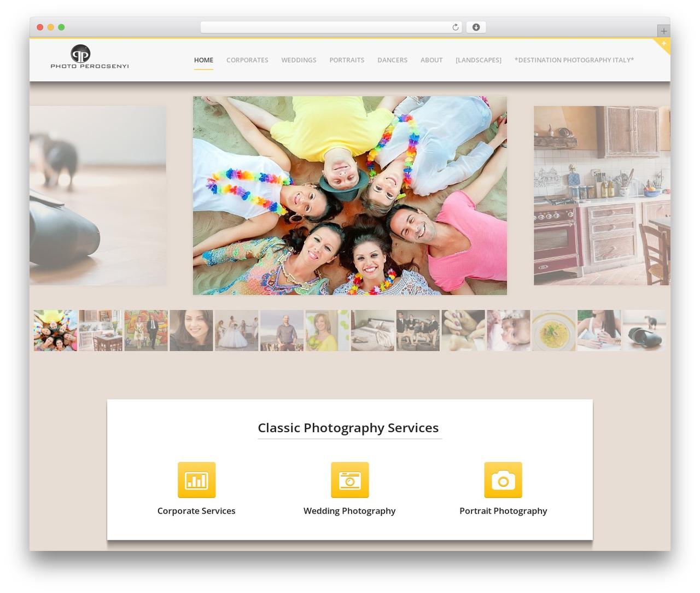Select the group beach circle thumbnail
Viewport: 700px width, 593px height.
pos(55,330)
